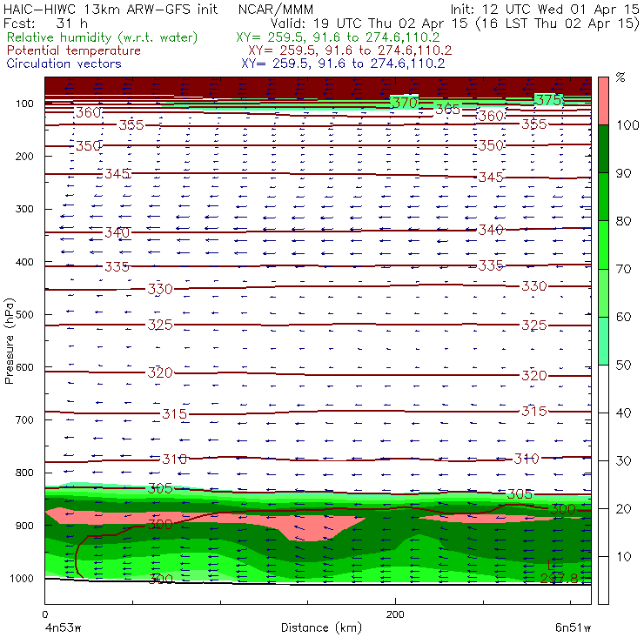Click colorbar tick label '90'

pos(623,173)
